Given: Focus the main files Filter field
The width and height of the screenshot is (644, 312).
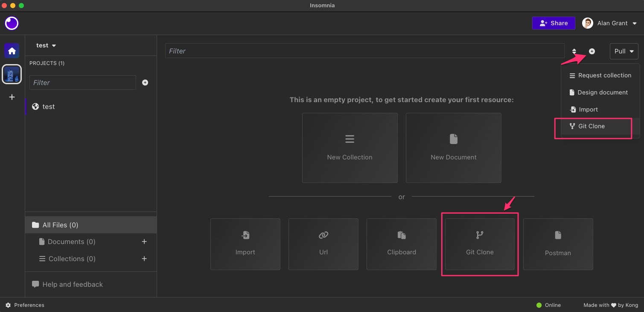Looking at the screenshot, I should pyautogui.click(x=365, y=51).
